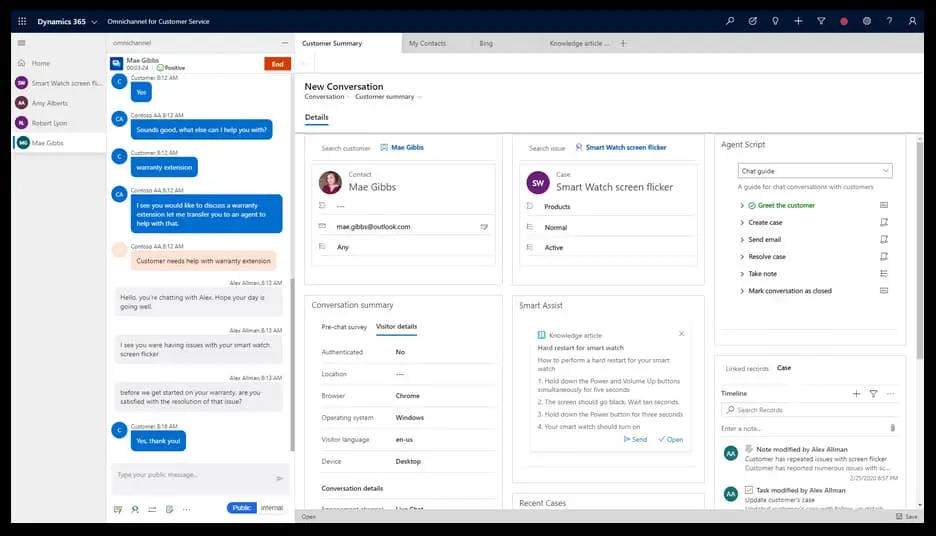Click the send message arrow icon
936x536 pixels.
279,479
